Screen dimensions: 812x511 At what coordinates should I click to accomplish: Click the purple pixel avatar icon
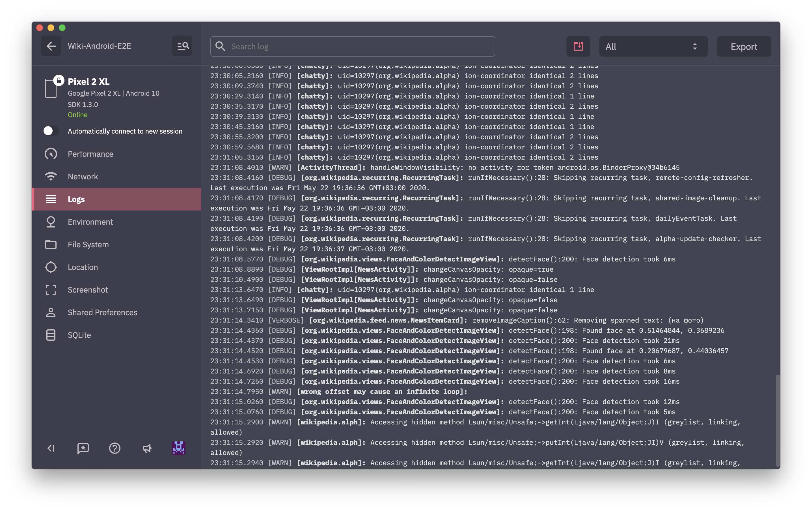point(178,448)
